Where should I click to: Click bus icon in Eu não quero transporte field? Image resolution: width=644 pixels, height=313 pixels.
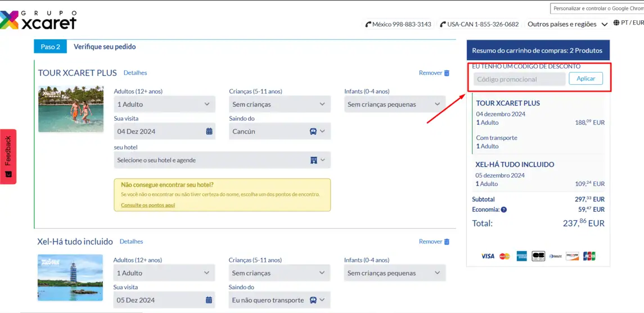[313, 300]
